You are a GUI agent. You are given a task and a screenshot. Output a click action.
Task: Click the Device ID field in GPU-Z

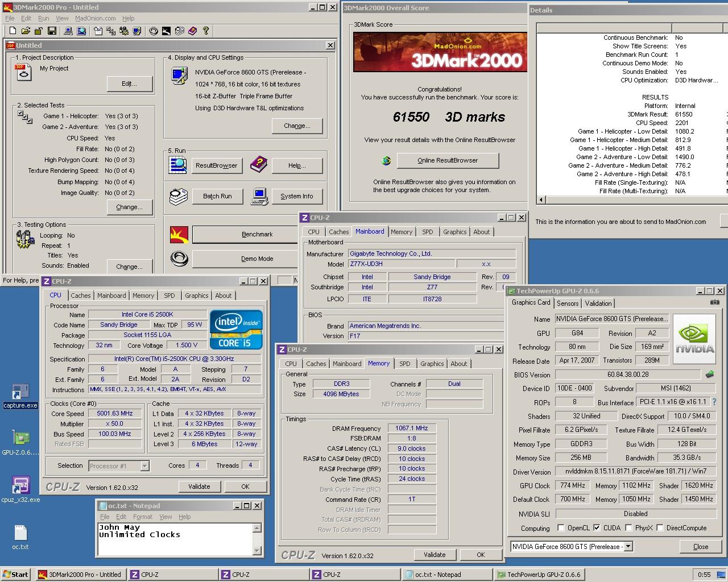coord(574,388)
